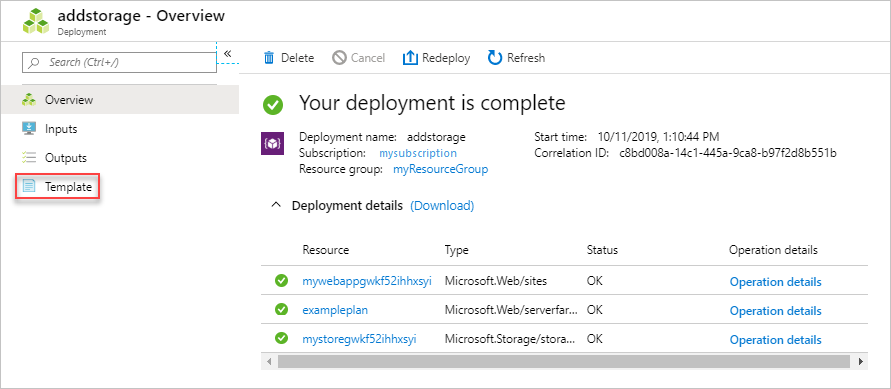Click the Deployment name value addstorage
This screenshot has height=389, width=891.
point(436,137)
